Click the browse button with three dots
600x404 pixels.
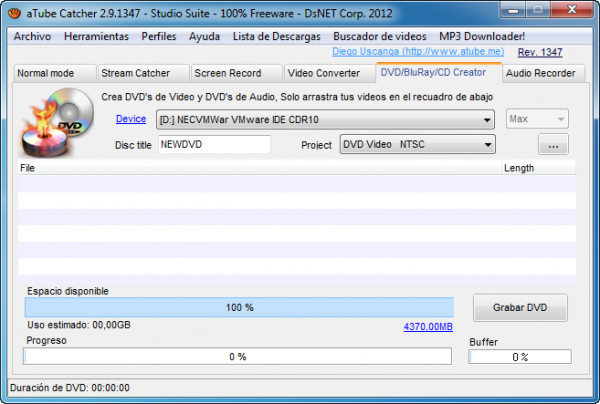(552, 146)
